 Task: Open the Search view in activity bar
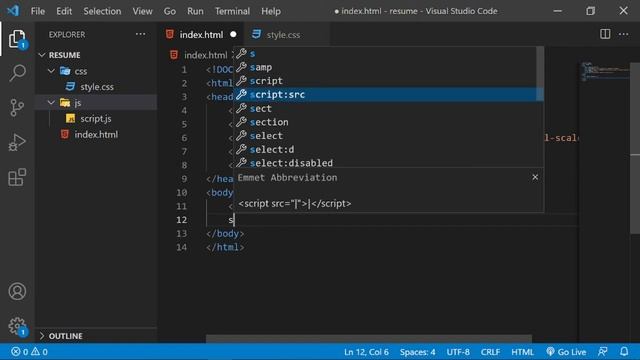pyautogui.click(x=17, y=73)
